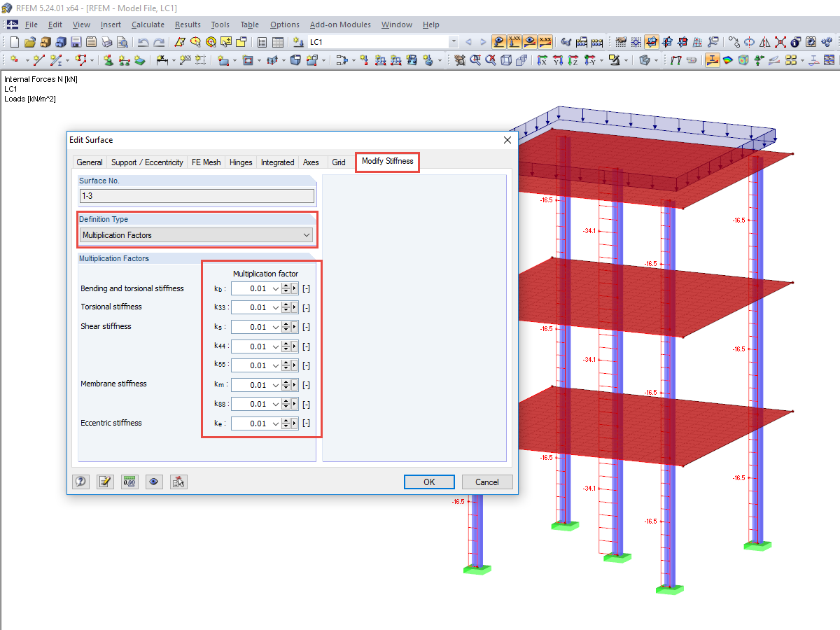Click the k55 factor spinner control
The height and width of the screenshot is (630, 840).
point(286,365)
